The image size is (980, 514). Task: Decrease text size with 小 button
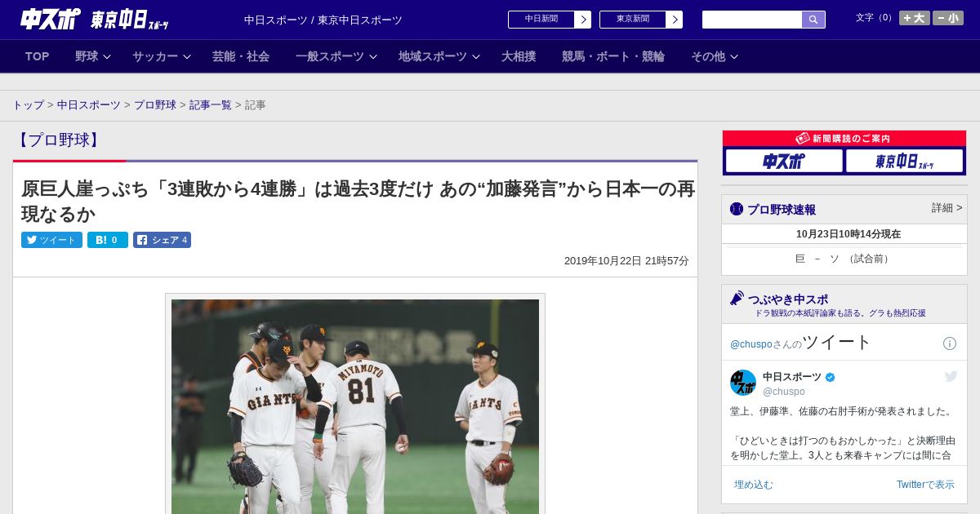(948, 18)
